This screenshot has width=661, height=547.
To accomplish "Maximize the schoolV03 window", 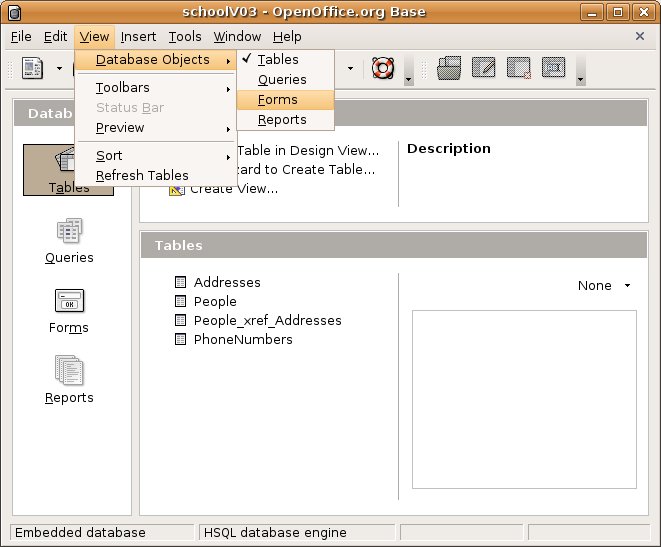I will coord(618,12).
